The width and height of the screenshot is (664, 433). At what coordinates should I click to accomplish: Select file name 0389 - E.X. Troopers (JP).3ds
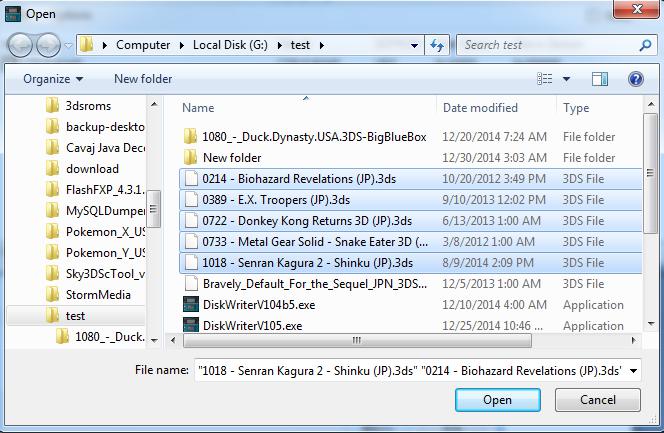pyautogui.click(x=276, y=199)
